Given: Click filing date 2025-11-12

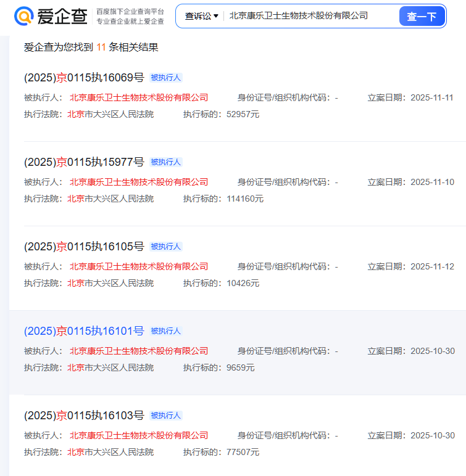Looking at the screenshot, I should (432, 266).
